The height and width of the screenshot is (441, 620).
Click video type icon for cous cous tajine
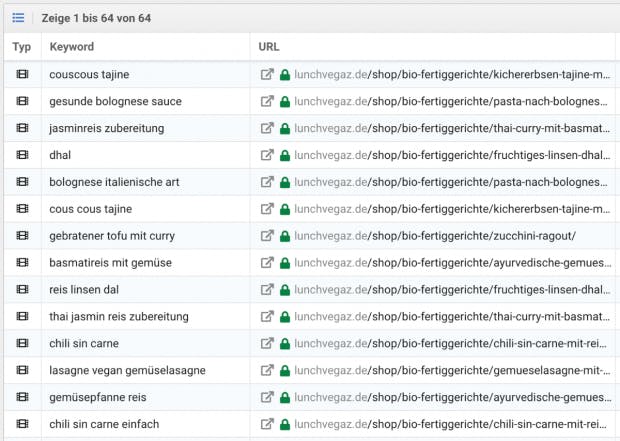(22, 208)
